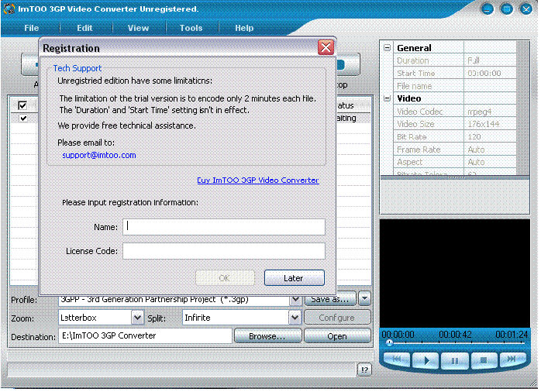541x392 pixels.
Task: Click the previous track player button
Action: pyautogui.click(x=396, y=360)
